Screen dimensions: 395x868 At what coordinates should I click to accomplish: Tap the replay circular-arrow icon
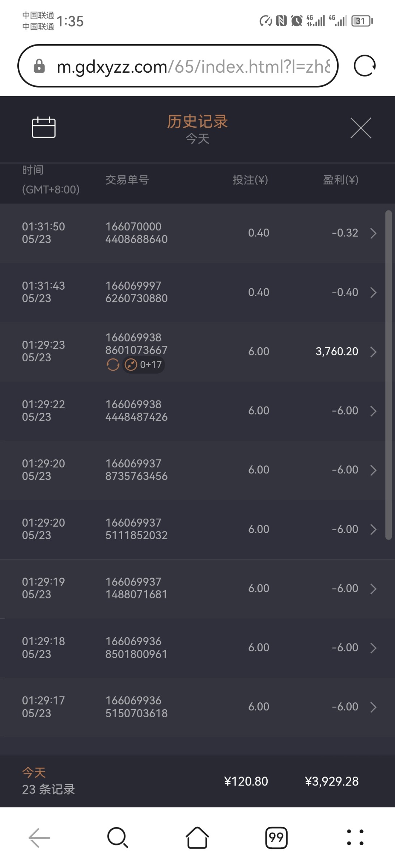pos(113,365)
